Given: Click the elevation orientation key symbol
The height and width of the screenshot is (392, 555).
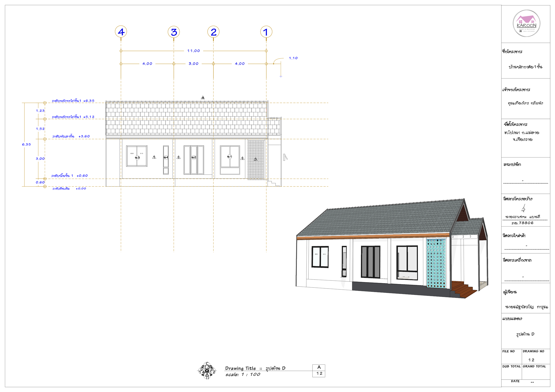Looking at the screenshot, I should pos(207,371).
